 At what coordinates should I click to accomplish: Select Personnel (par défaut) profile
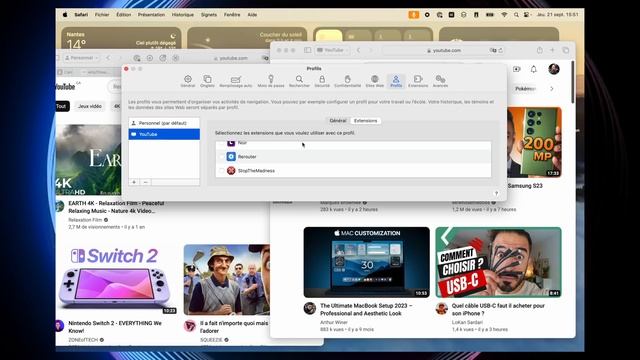[164, 123]
